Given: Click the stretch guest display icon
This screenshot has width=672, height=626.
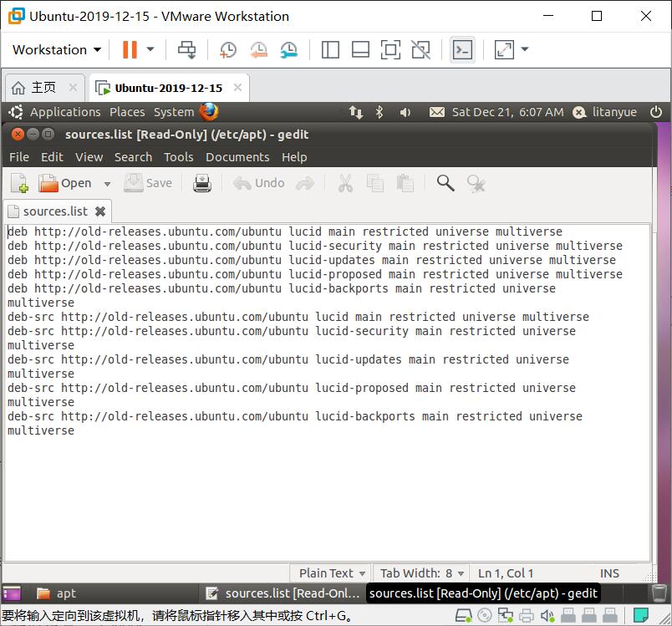Looking at the screenshot, I should [504, 49].
